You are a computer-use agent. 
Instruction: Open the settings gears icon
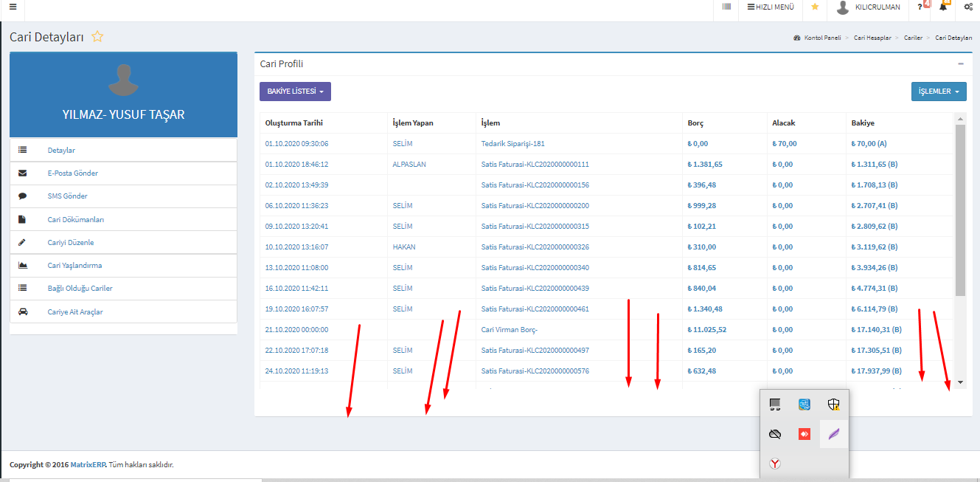pos(968,7)
